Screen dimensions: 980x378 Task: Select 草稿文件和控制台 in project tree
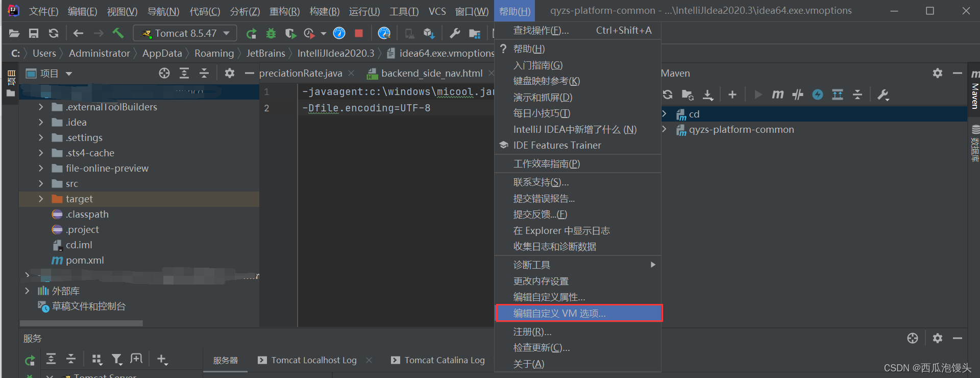88,306
